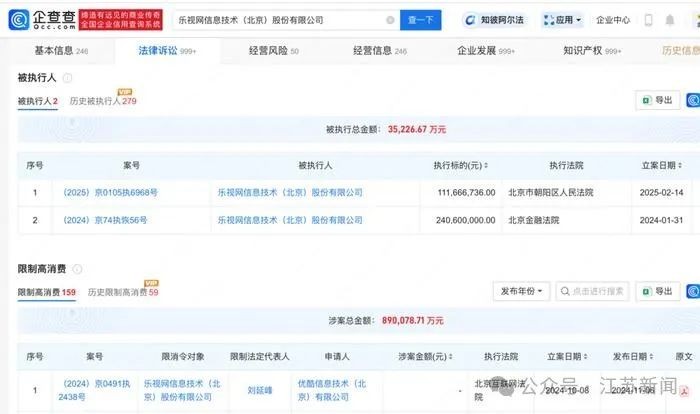Click amount 240,600,000.00
Viewport: 700px width, 414px height.
tap(466, 220)
